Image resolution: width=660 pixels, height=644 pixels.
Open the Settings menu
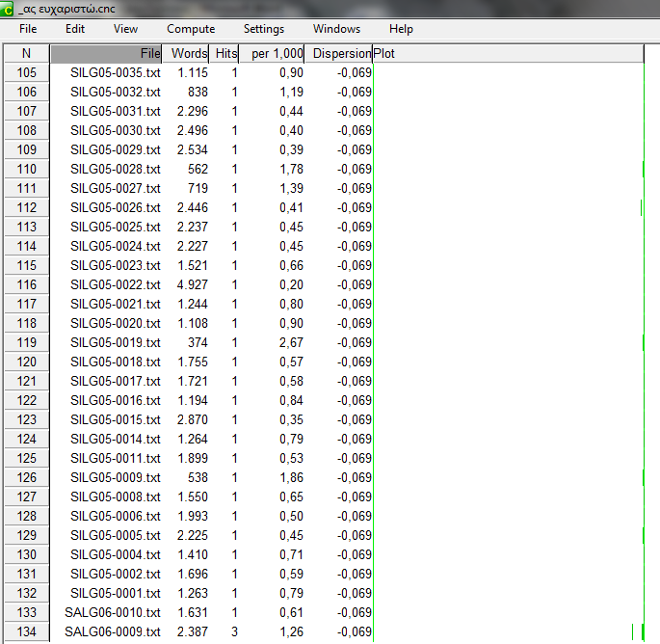click(x=264, y=29)
